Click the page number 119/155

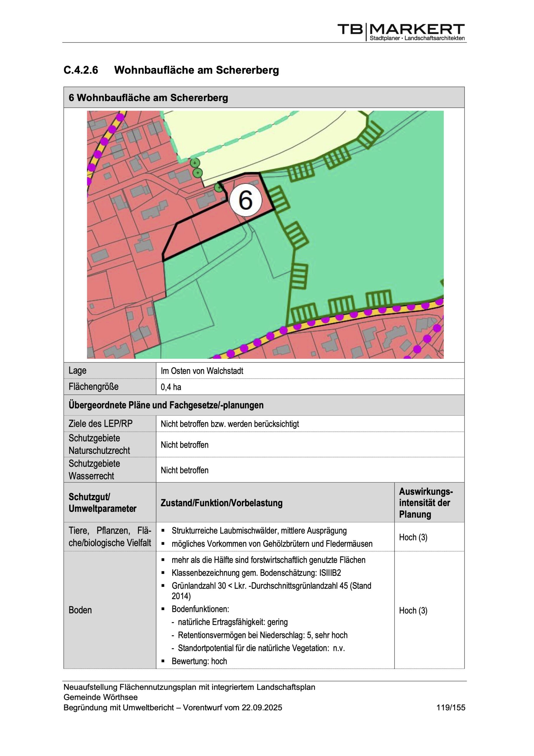click(x=451, y=707)
